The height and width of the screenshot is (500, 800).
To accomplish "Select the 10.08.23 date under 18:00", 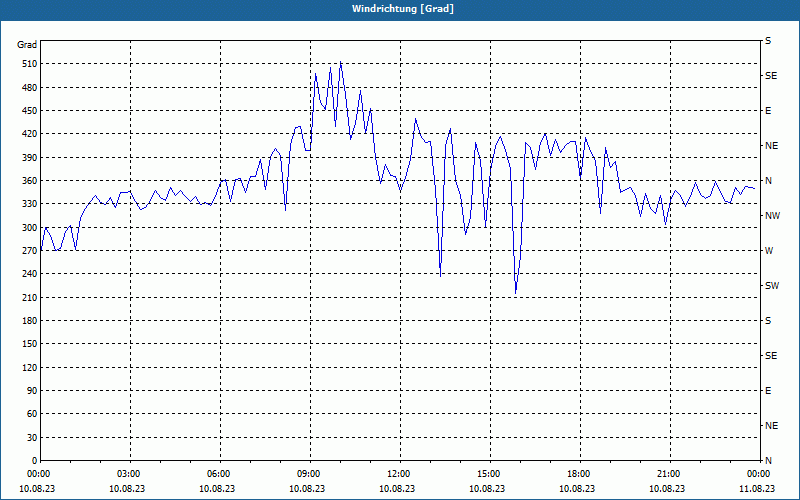I will [577, 488].
